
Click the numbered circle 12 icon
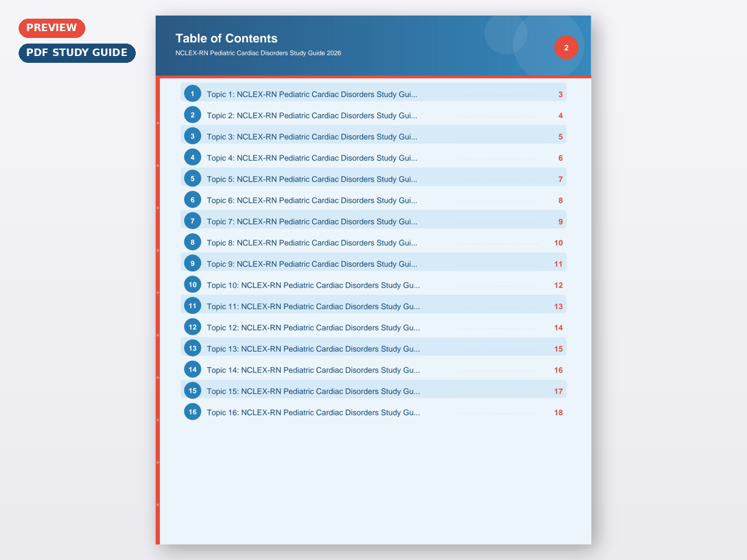pos(192,327)
